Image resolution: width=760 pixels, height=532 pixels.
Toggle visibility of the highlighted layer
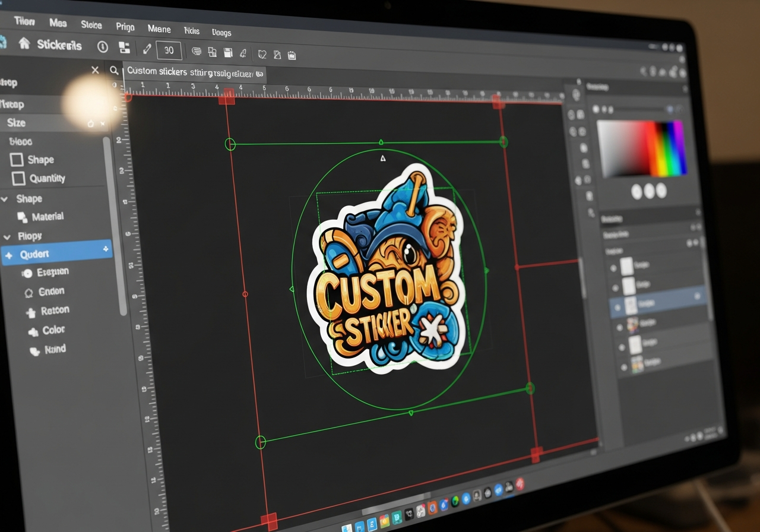617,306
